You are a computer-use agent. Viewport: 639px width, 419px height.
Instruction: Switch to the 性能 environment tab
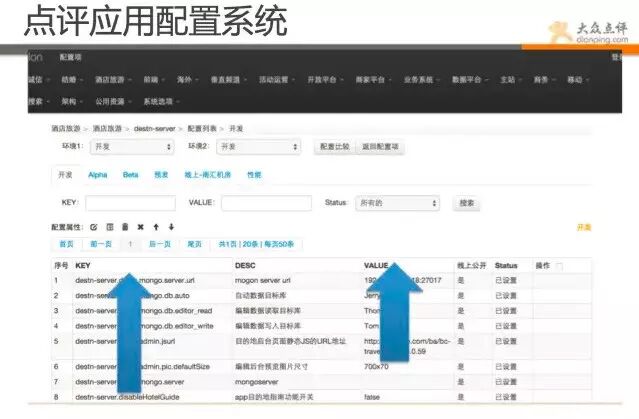254,175
